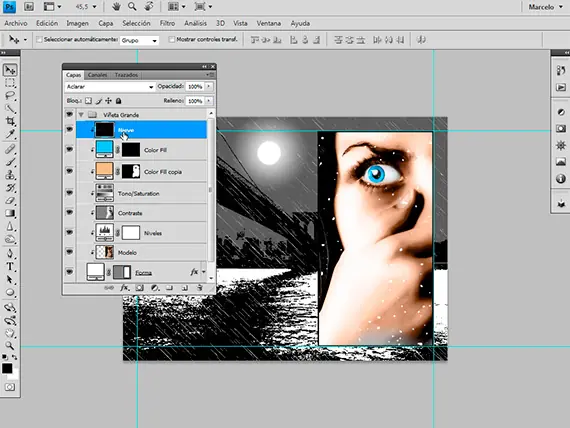Select the Lasso tool

click(x=10, y=96)
